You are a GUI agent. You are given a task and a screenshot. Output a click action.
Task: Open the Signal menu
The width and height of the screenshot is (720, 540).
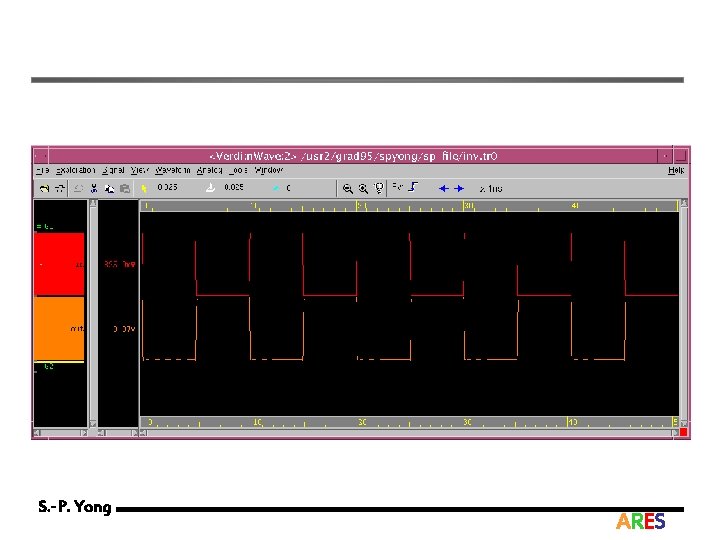coord(113,170)
